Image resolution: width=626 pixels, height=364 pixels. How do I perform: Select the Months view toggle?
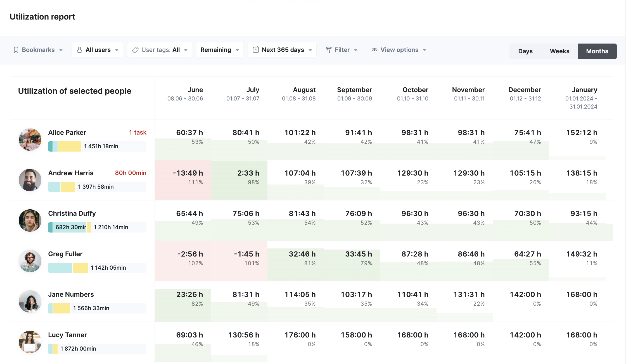597,51
